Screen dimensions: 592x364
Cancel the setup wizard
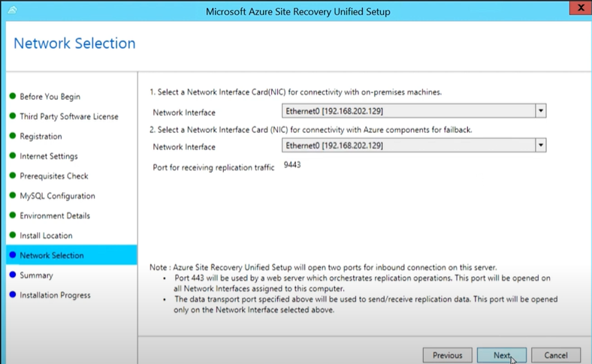pos(556,355)
